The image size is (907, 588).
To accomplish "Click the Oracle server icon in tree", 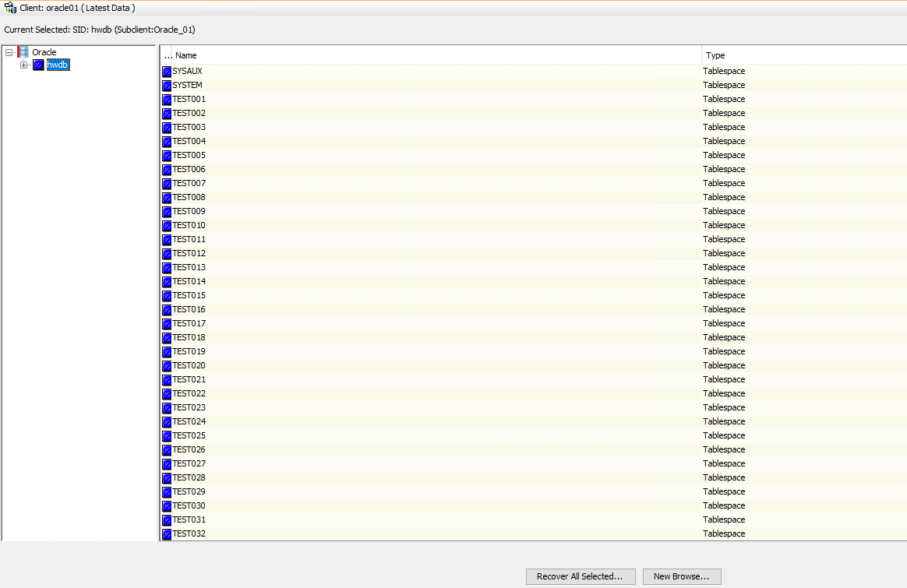I will tap(23, 52).
